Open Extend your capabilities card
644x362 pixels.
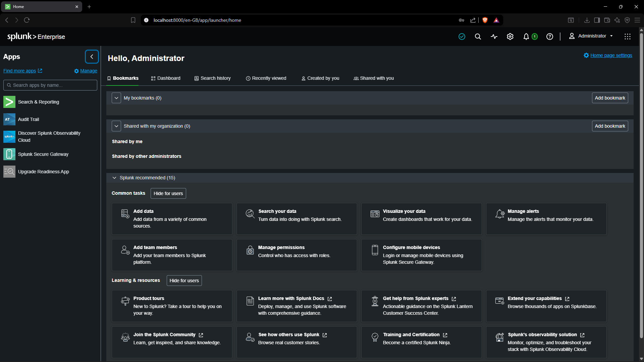click(x=546, y=306)
